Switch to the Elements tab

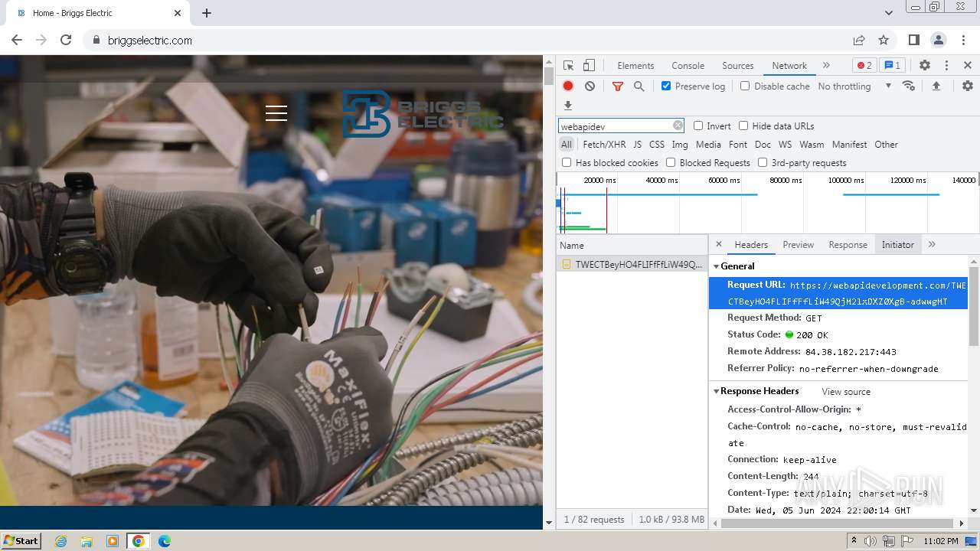(x=635, y=66)
